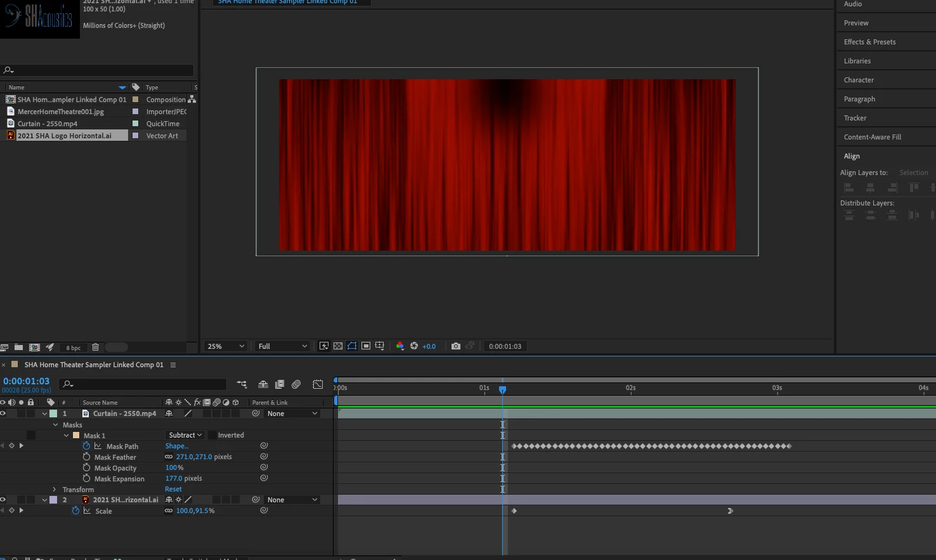The image size is (936, 560).
Task: Open the Subtract mask mode dropdown
Action: pyautogui.click(x=185, y=436)
